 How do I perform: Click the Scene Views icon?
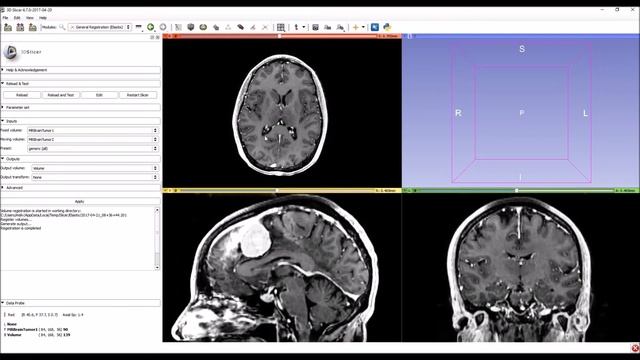[327, 27]
